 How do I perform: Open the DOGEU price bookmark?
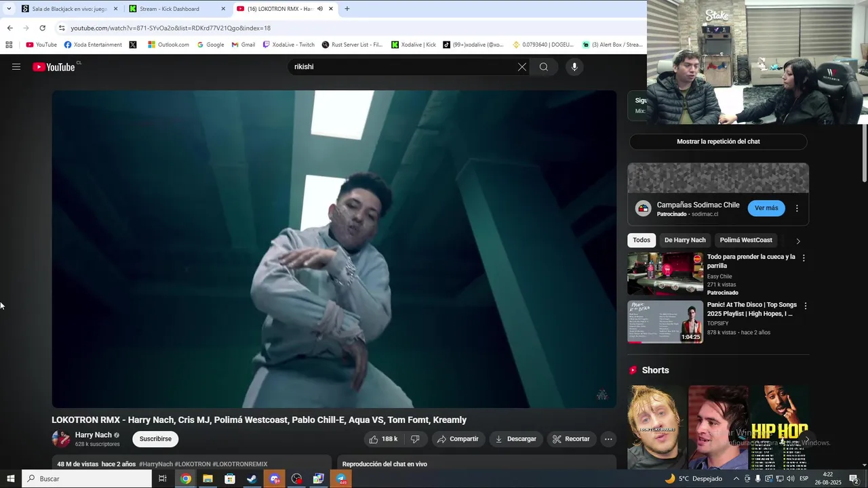(543, 45)
